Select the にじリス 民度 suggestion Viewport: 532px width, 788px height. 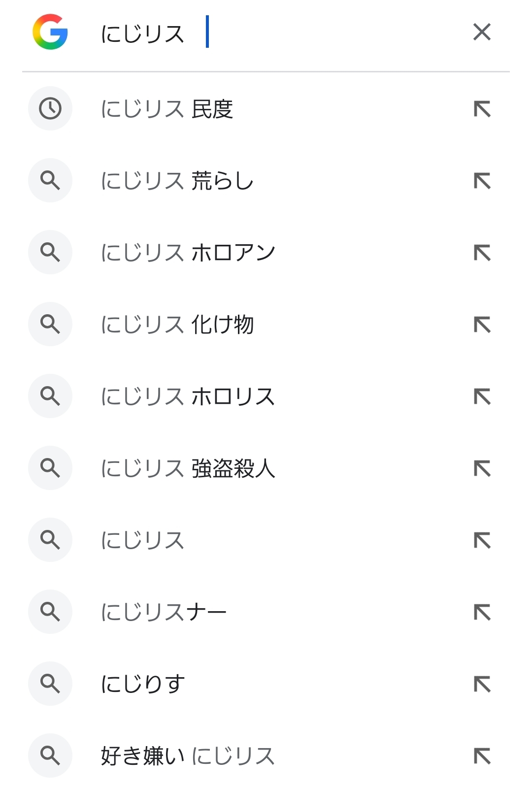tap(167, 109)
